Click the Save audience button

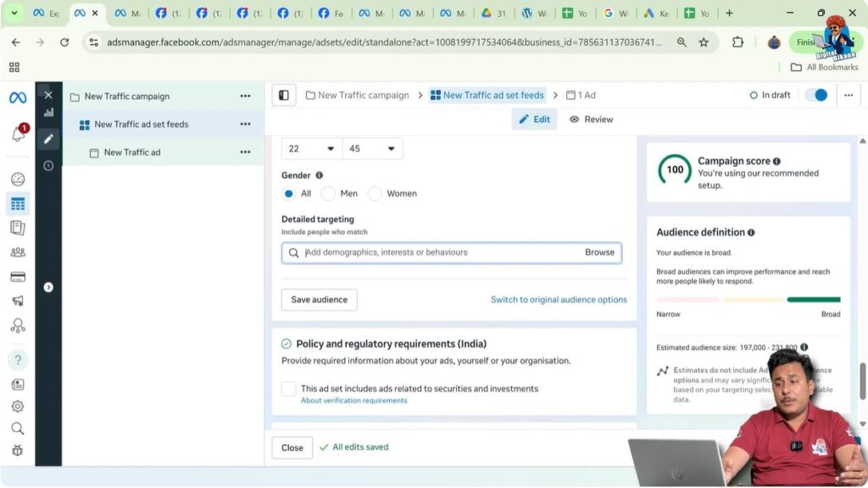tap(320, 300)
